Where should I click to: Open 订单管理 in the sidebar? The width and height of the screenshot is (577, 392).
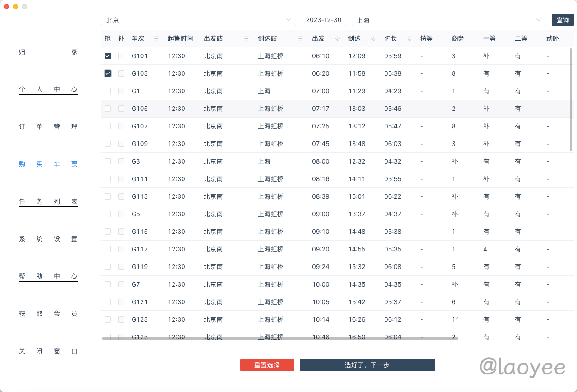pos(48,127)
